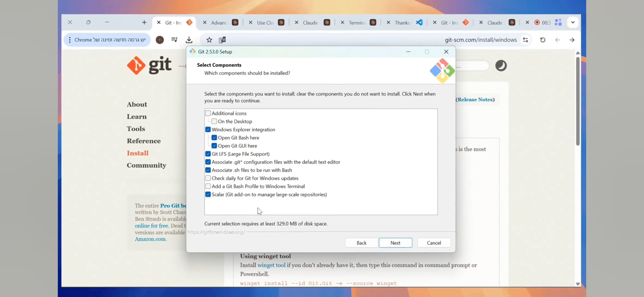Screen dimensions: 644x297
Task: Follow the winget tool link
Action: pyautogui.click(x=271, y=265)
